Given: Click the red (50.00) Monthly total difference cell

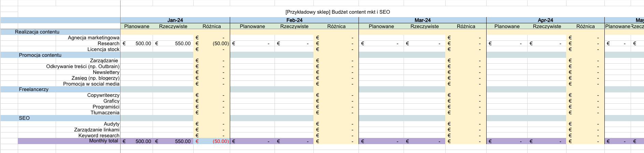Looking at the screenshot, I should pos(220,141).
